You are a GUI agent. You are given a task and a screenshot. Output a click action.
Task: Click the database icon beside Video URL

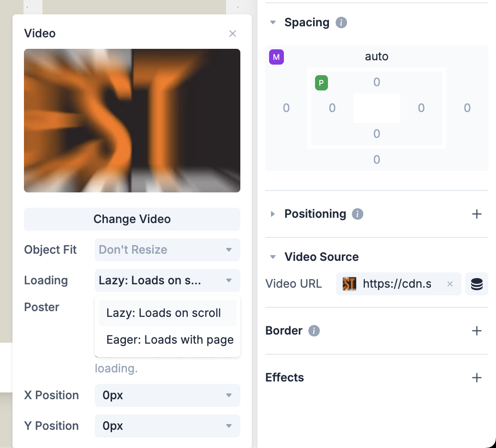tap(476, 284)
